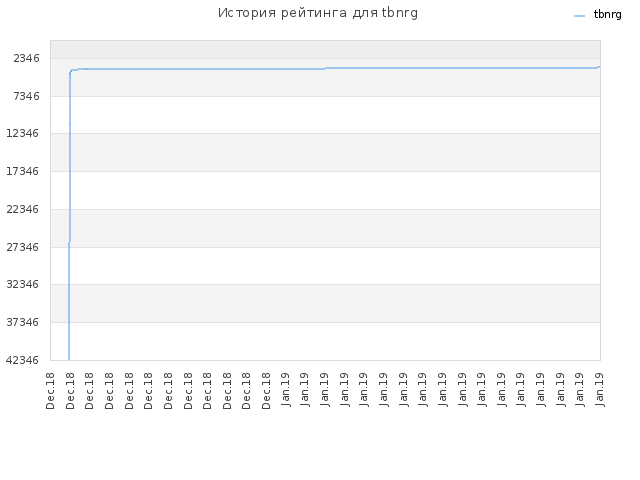
Task: Select the 12346 y-axis tick label
Action: coord(22,133)
